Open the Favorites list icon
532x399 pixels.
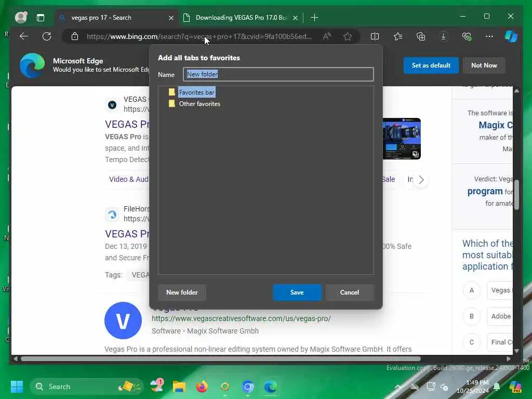[x=398, y=36]
